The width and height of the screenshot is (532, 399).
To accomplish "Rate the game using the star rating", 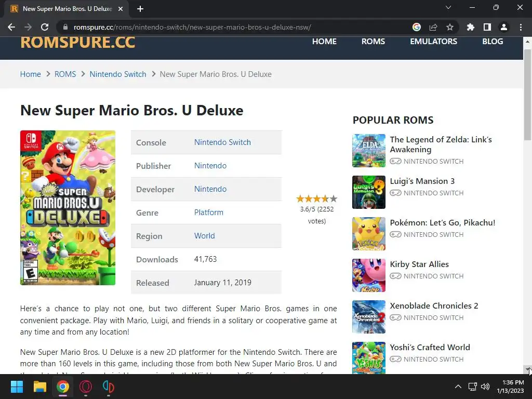I will [x=316, y=198].
